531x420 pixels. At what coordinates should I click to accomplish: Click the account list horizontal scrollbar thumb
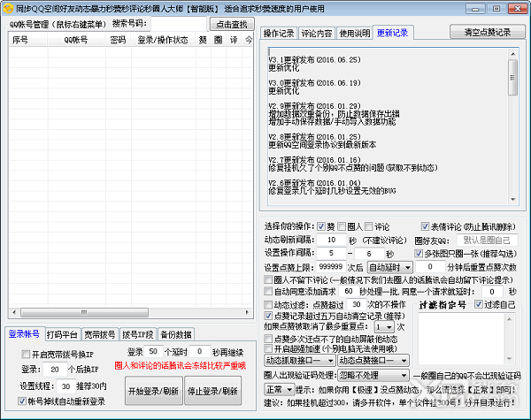(84, 312)
